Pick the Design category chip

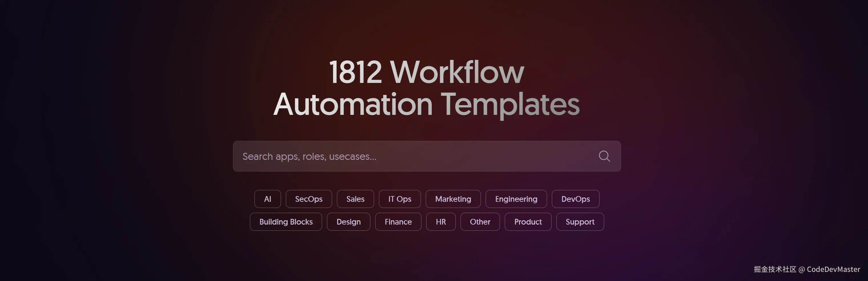click(x=349, y=222)
